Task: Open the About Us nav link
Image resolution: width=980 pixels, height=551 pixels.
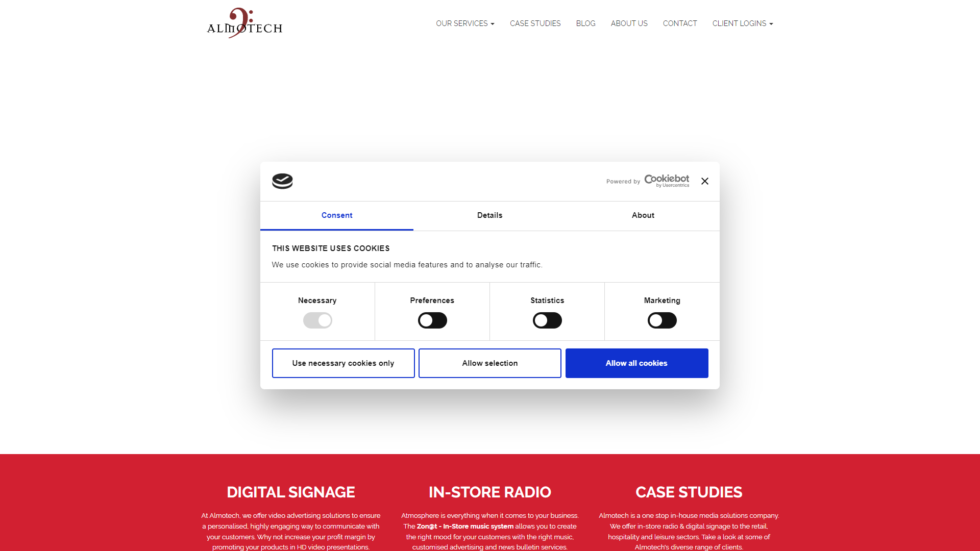Action: click(629, 23)
